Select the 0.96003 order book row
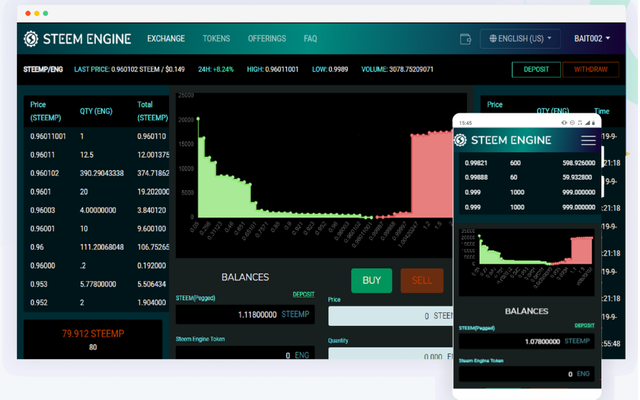 [x=97, y=210]
